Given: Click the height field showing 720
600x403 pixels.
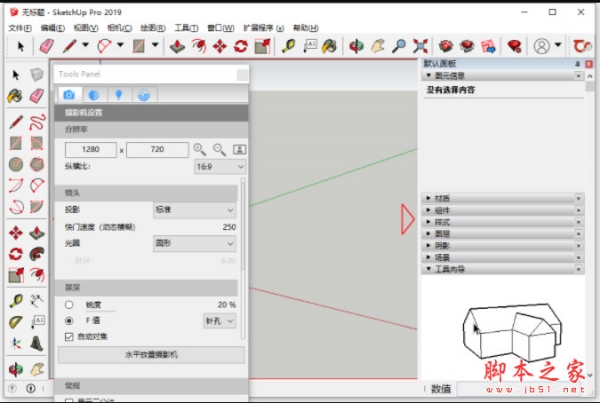Looking at the screenshot, I should click(157, 150).
